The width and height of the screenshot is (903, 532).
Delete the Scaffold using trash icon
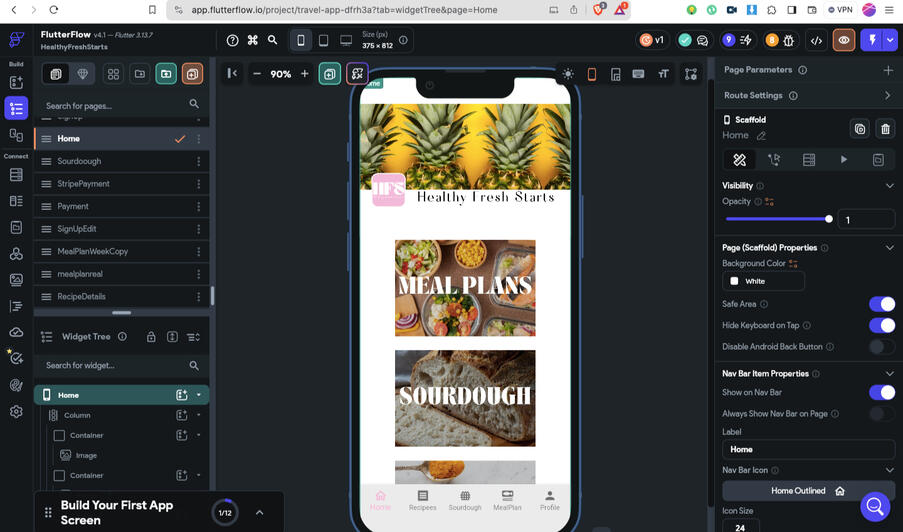pyautogui.click(x=884, y=128)
